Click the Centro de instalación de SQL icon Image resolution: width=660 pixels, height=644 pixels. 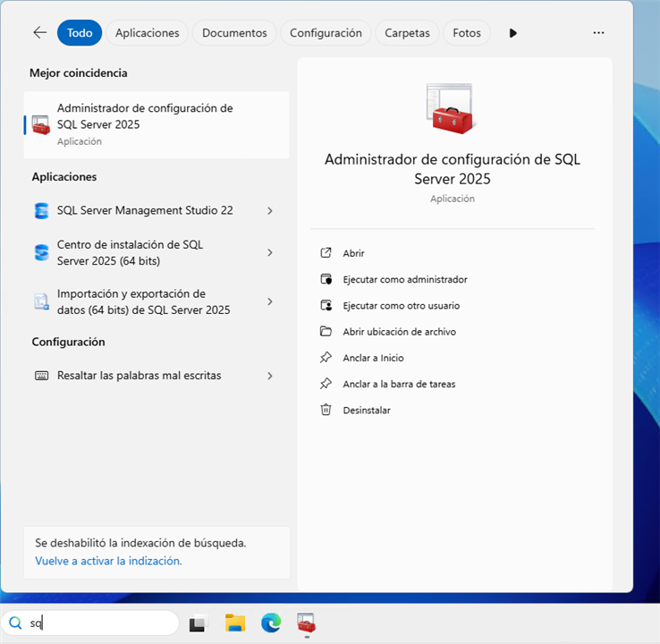click(41, 252)
